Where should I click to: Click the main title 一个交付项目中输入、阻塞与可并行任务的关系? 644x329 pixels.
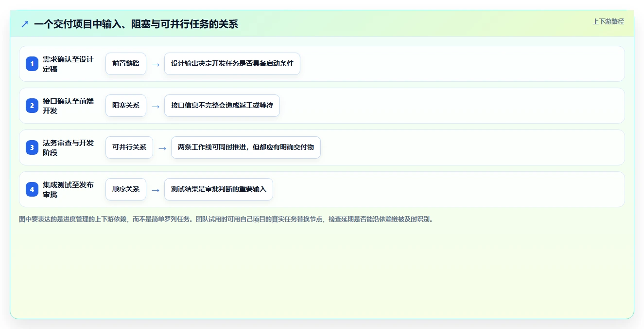[x=136, y=24]
